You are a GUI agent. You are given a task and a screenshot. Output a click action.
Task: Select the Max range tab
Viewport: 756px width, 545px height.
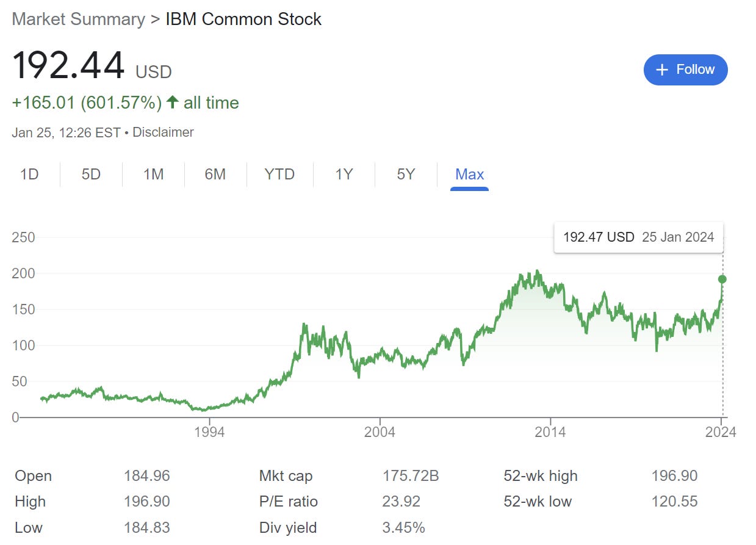pyautogui.click(x=469, y=175)
